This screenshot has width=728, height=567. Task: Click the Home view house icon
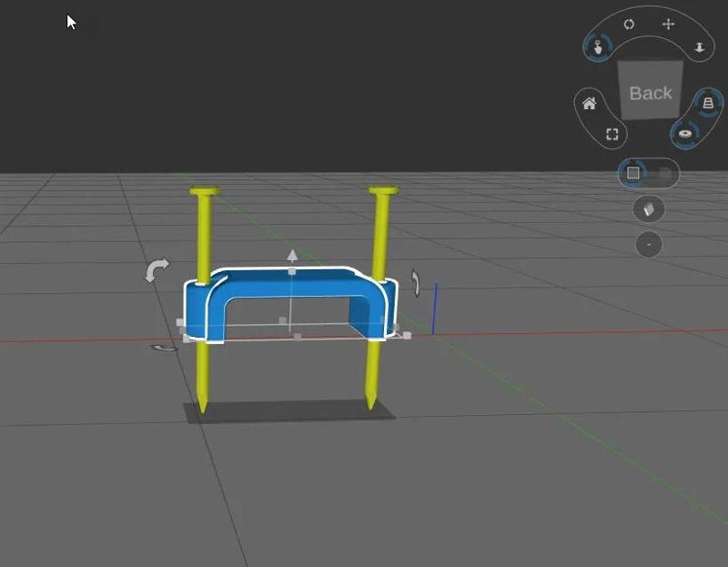coord(590,103)
